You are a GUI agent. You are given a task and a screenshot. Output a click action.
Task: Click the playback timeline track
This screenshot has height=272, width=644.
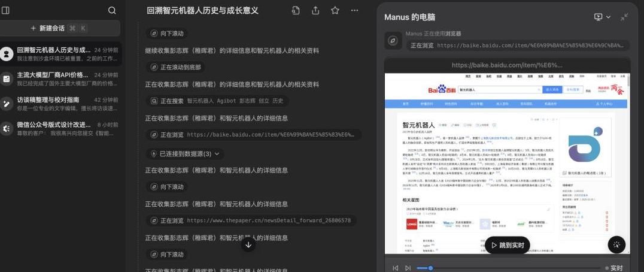point(510,268)
